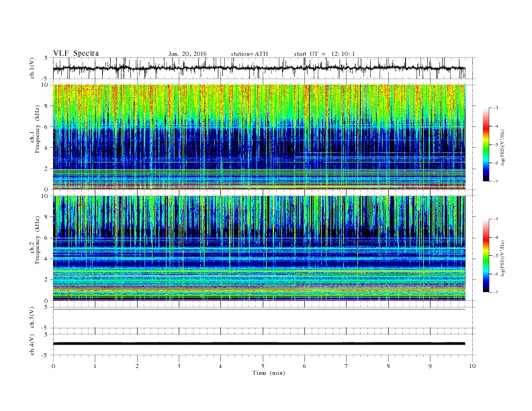Click the ch.2 spectrogram panel
The image size is (532, 411).
pyautogui.click(x=259, y=248)
